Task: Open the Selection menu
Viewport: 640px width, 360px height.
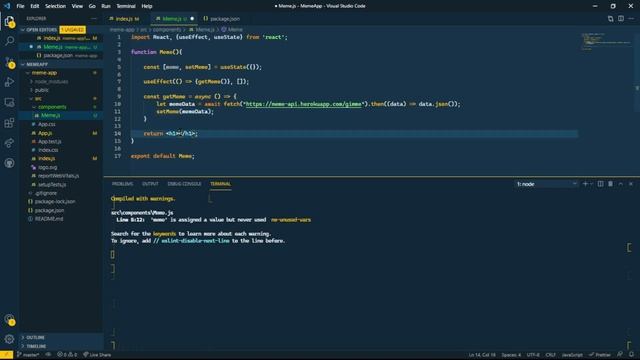Action: [x=56, y=6]
